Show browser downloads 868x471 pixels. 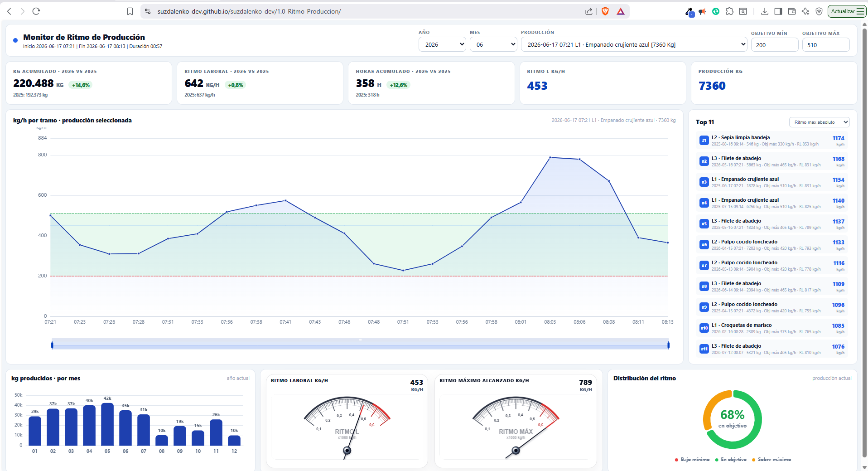pyautogui.click(x=765, y=11)
